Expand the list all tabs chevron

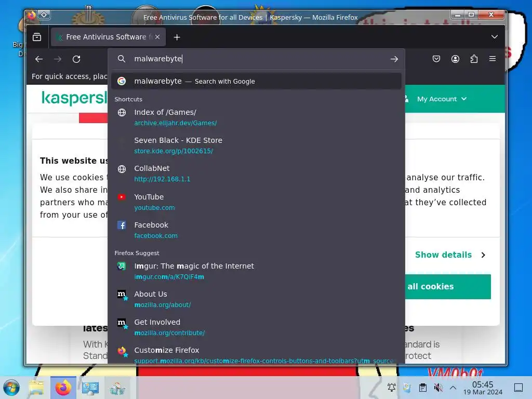(x=495, y=37)
